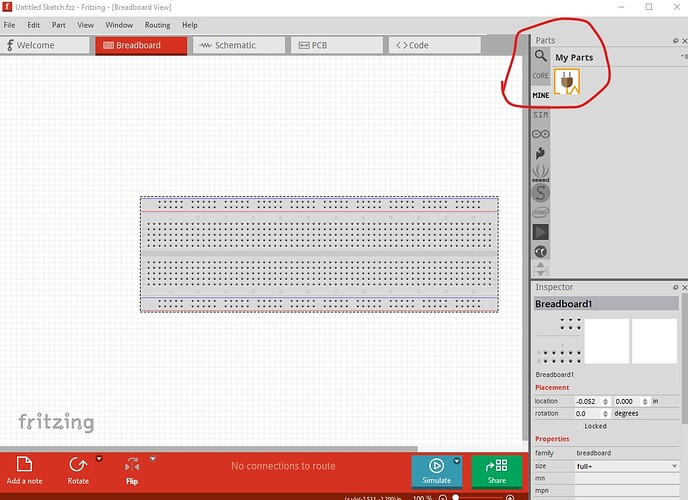The image size is (688, 500).
Task: Click the Share button
Action: pyautogui.click(x=496, y=470)
